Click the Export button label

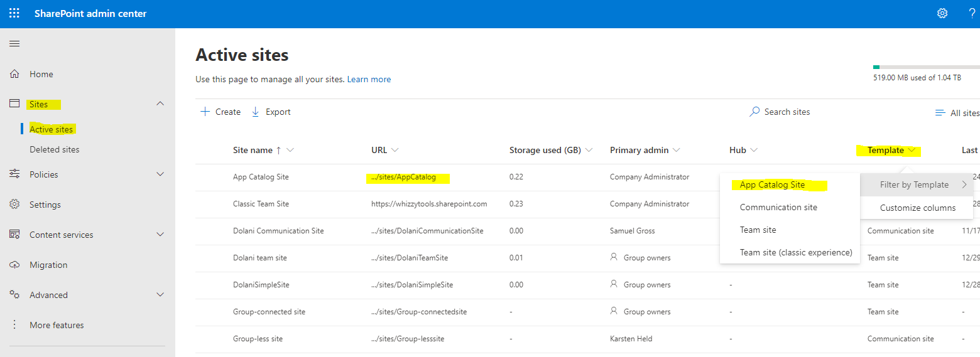pyautogui.click(x=278, y=112)
